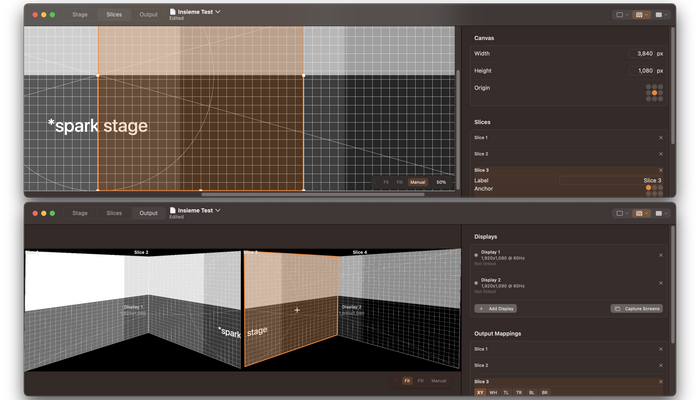Click the Capture Screens button

637,309
